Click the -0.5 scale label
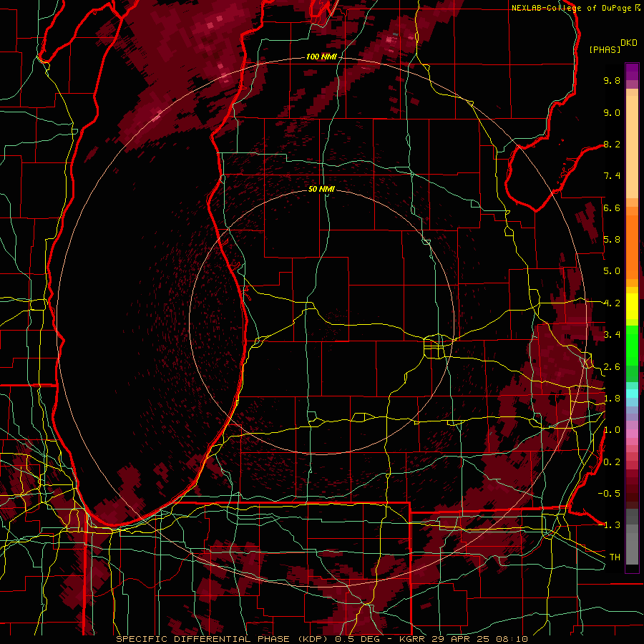 click(609, 494)
